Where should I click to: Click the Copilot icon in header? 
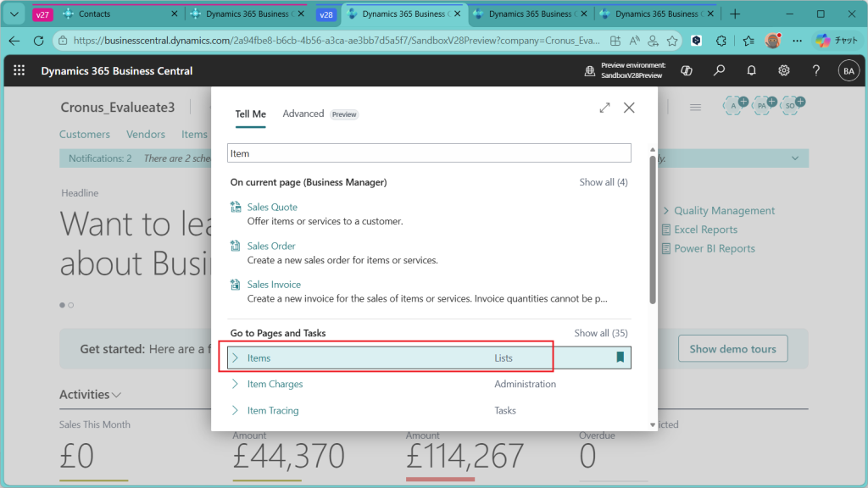[687, 71]
